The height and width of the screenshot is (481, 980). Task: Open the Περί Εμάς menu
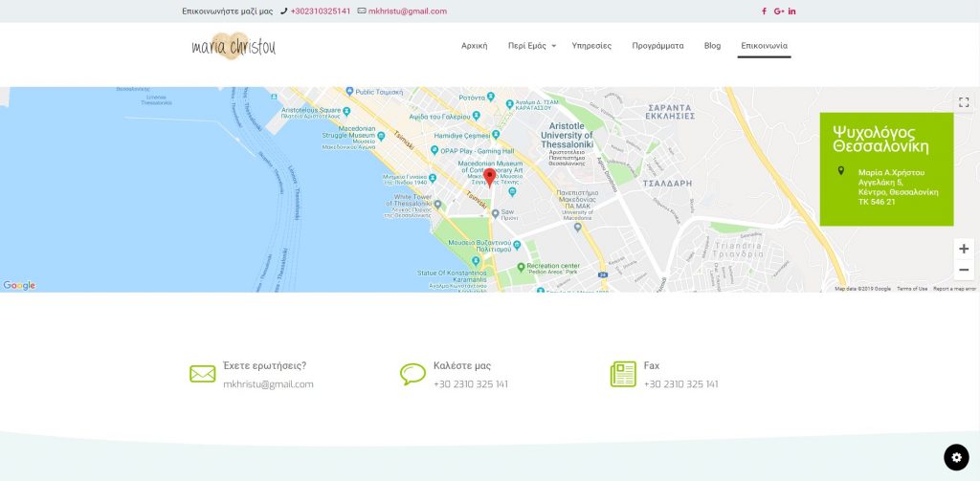(527, 46)
